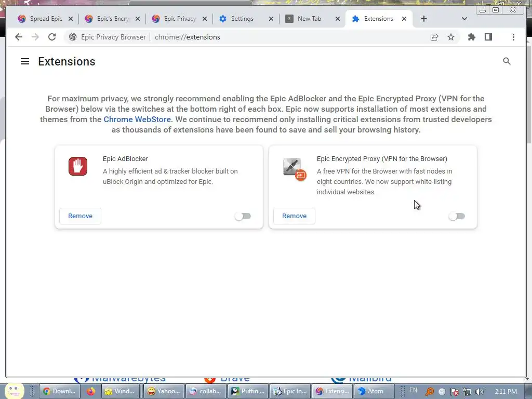The height and width of the screenshot is (399, 532).
Task: Click the Epic Encrypted Proxy icon
Action: point(295,169)
